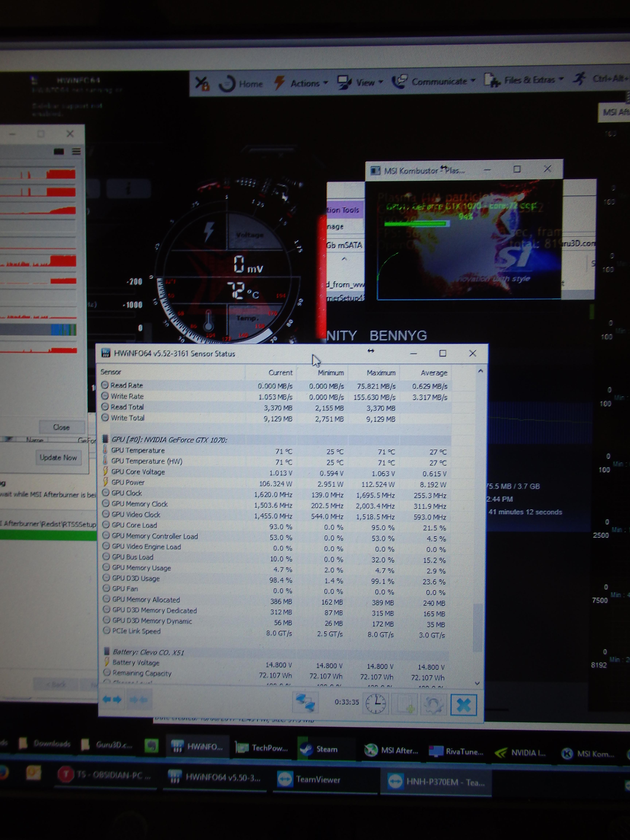Open the HWiNFO sensor settings gear icon
The image size is (630, 840).
[x=434, y=704]
